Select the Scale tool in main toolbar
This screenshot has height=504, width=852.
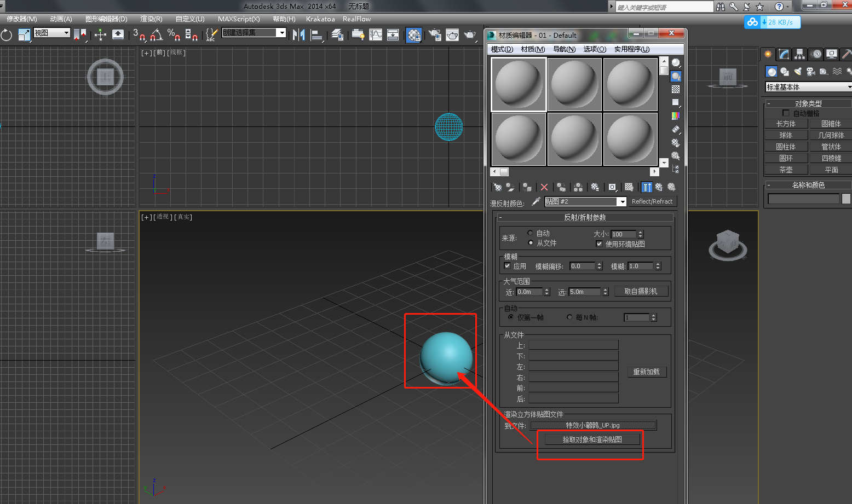(24, 35)
